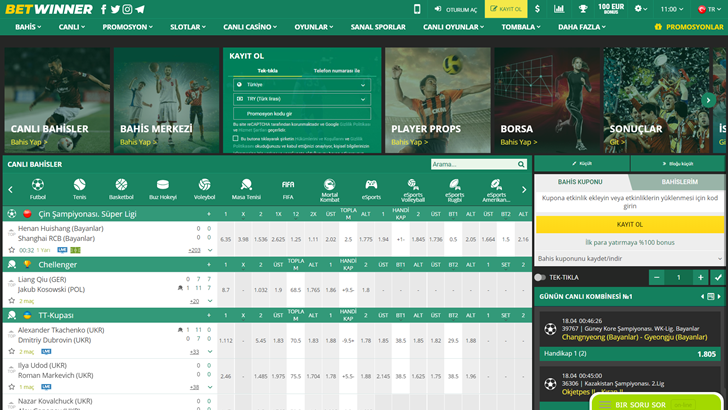The image size is (728, 410).
Task: Click the 100 EUR bonus button
Action: 611,8
